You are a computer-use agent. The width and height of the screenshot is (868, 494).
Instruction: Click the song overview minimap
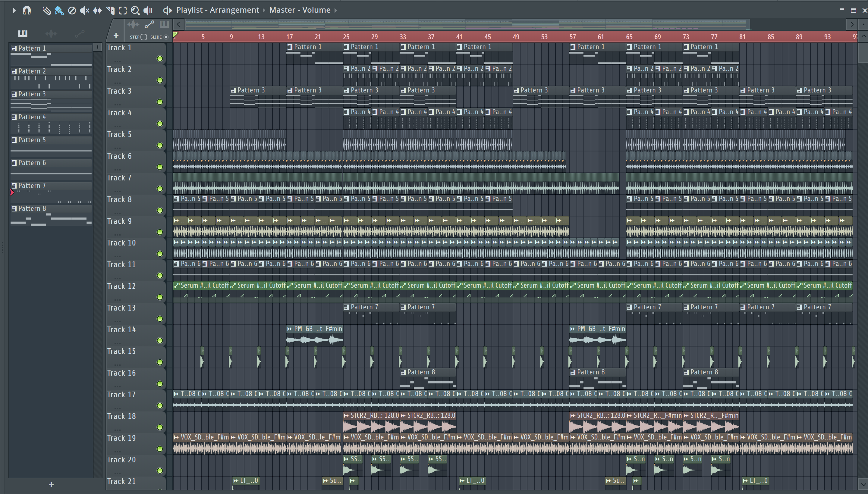(x=467, y=24)
